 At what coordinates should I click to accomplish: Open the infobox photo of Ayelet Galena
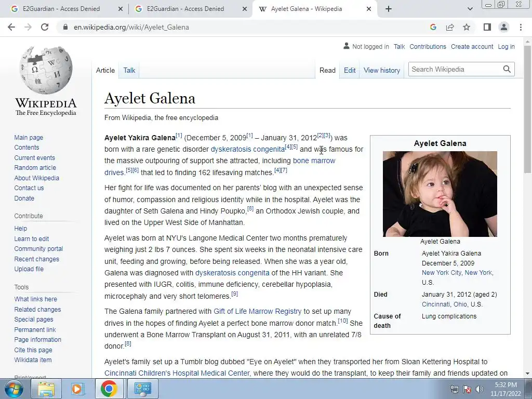click(440, 194)
